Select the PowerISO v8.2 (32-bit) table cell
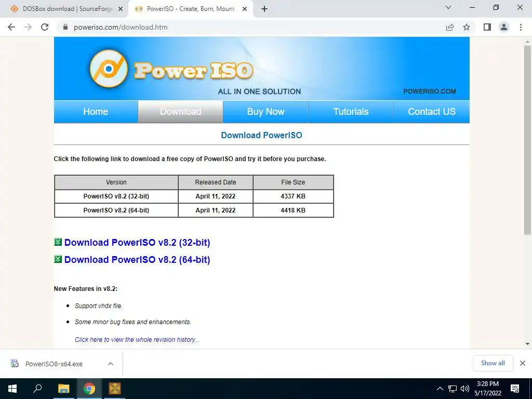Viewport: 532px width, 399px height. [x=116, y=196]
